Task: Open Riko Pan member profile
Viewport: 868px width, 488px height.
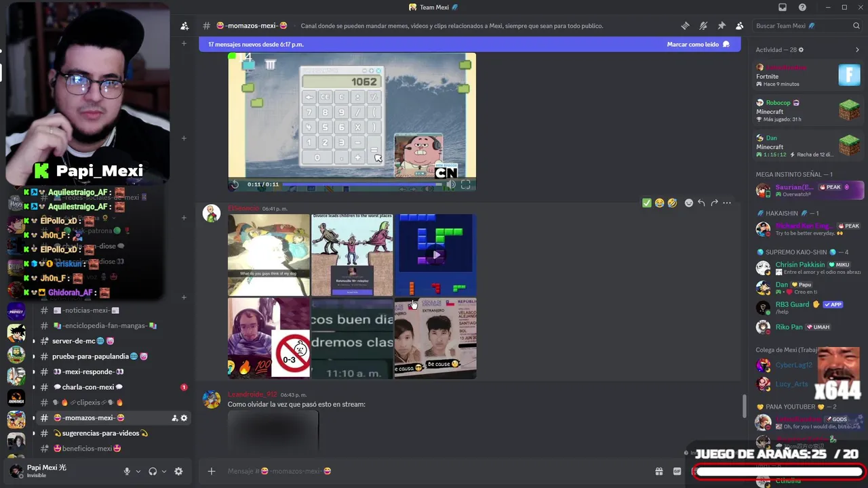Action: click(808, 327)
